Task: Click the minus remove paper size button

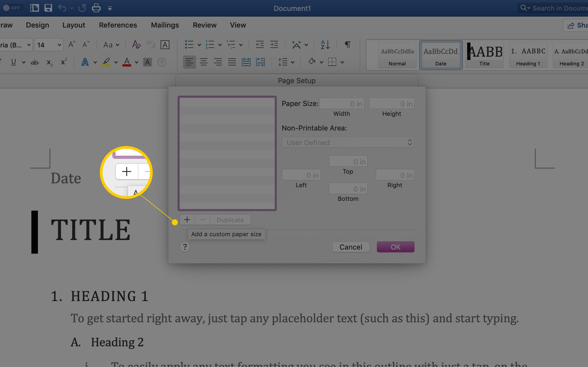Action: pos(202,220)
